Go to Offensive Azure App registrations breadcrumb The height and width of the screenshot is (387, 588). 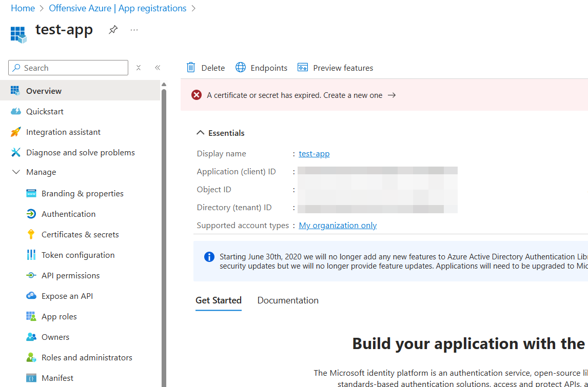117,8
